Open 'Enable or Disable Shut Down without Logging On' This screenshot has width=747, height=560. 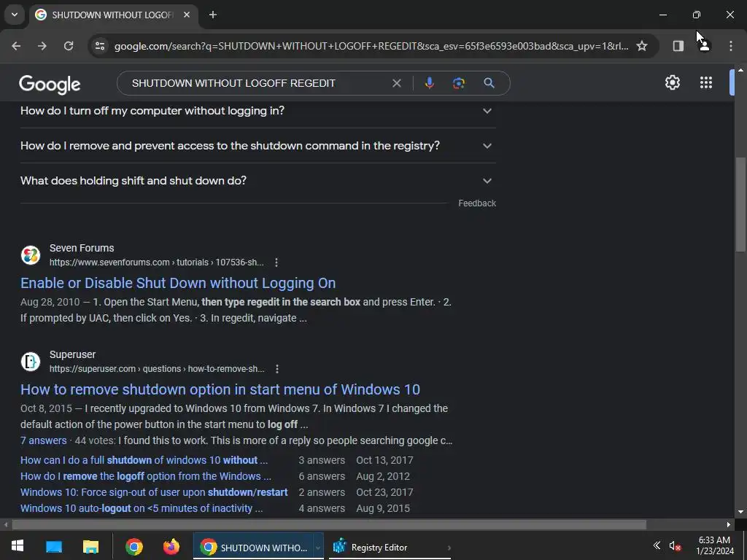click(x=178, y=283)
